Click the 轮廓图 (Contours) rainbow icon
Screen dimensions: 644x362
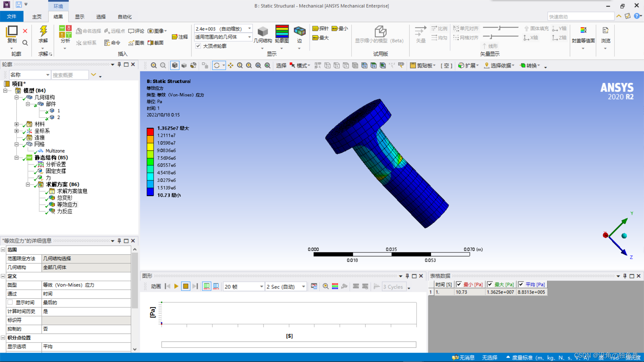tap(282, 31)
